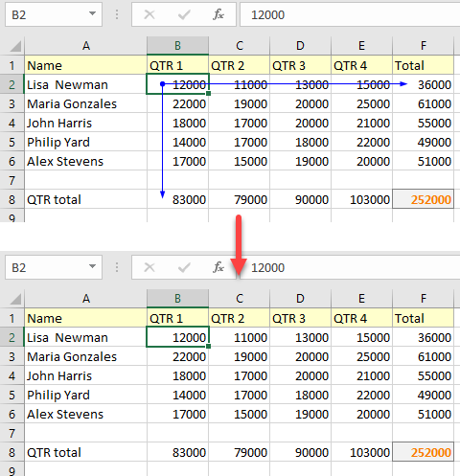Select column E header in the sheet without tracer arrows

pos(361,299)
